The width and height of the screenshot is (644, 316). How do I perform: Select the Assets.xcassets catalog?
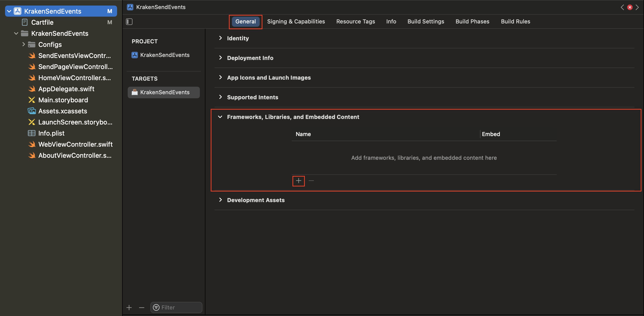63,111
